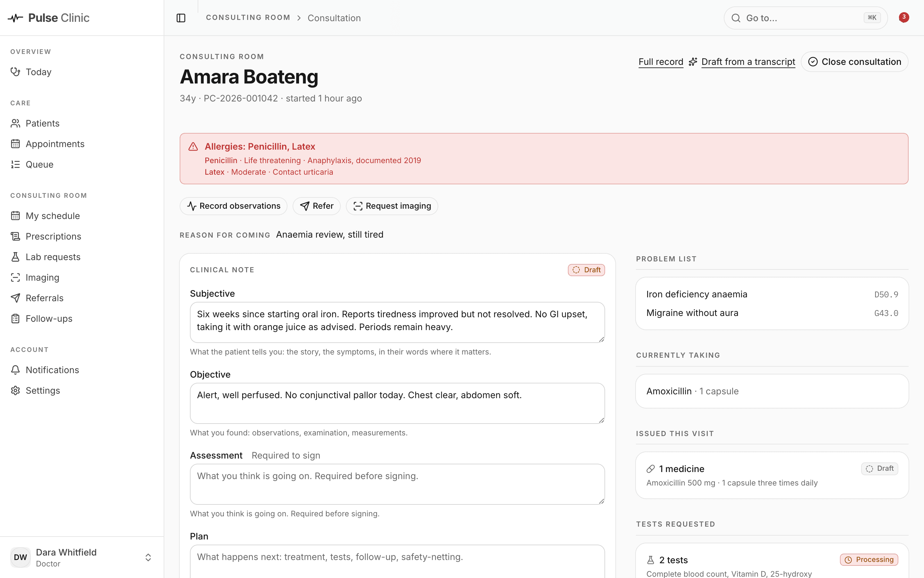Go to the Patients page
Viewport: 924px width, 578px height.
(82, 123)
